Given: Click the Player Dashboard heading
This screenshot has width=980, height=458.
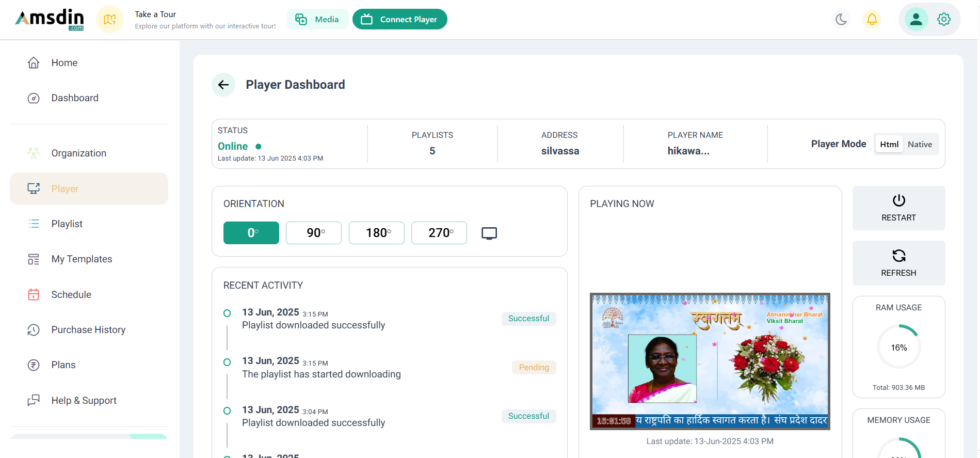Looking at the screenshot, I should (295, 85).
